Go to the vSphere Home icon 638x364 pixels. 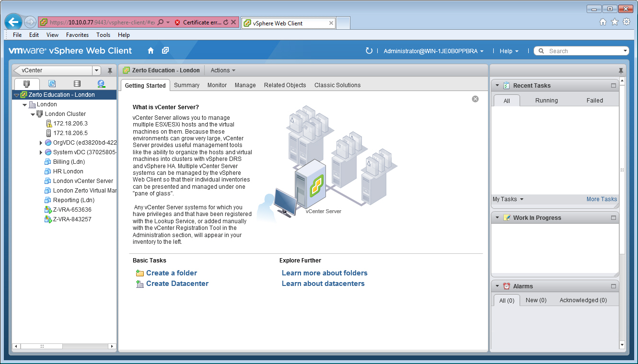tap(151, 51)
